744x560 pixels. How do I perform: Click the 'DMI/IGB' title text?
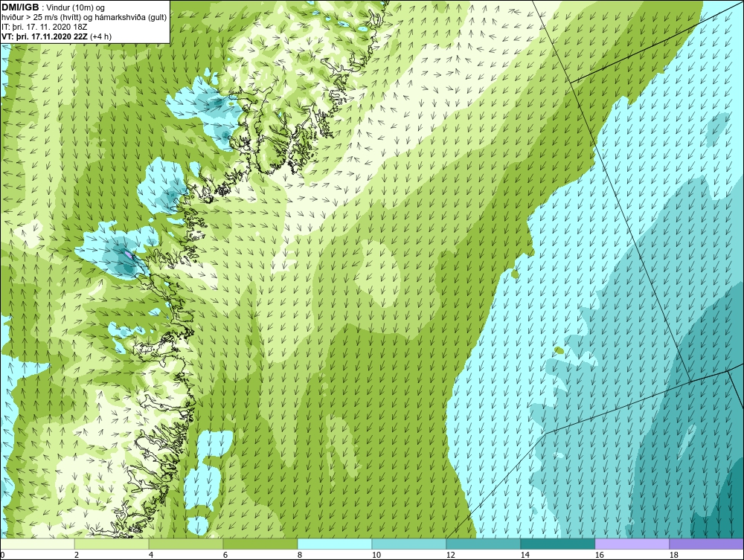pyautogui.click(x=20, y=7)
